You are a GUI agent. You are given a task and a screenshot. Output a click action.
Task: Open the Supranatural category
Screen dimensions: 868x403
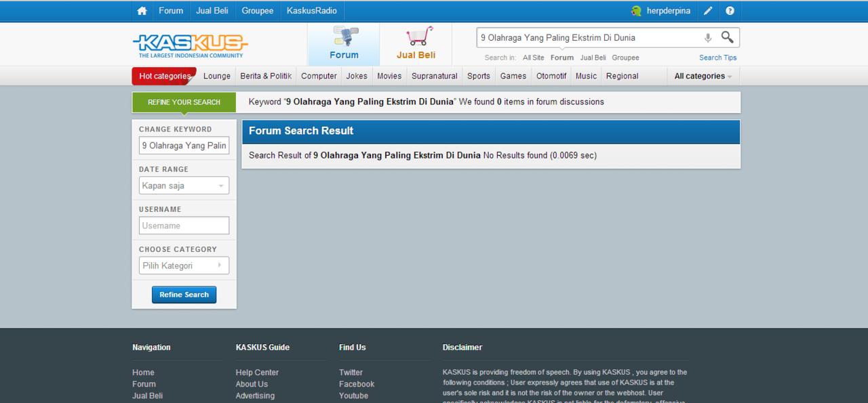click(x=435, y=76)
